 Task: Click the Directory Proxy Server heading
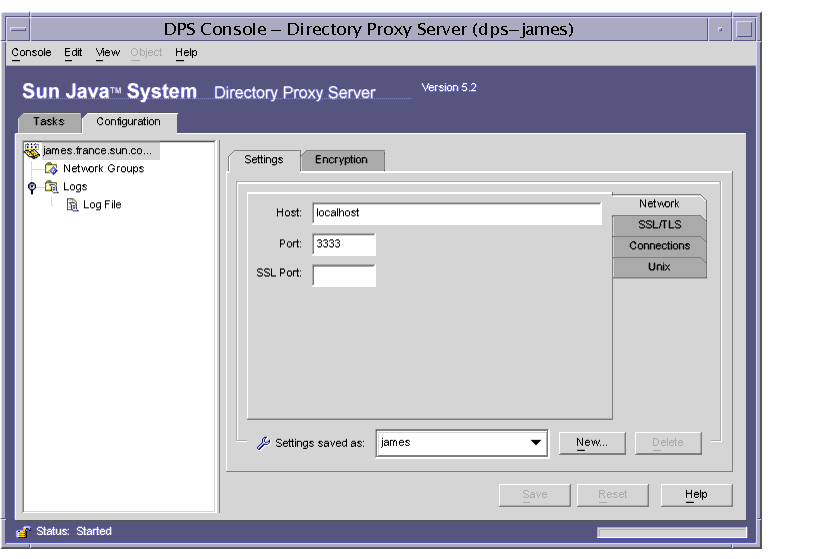295,93
